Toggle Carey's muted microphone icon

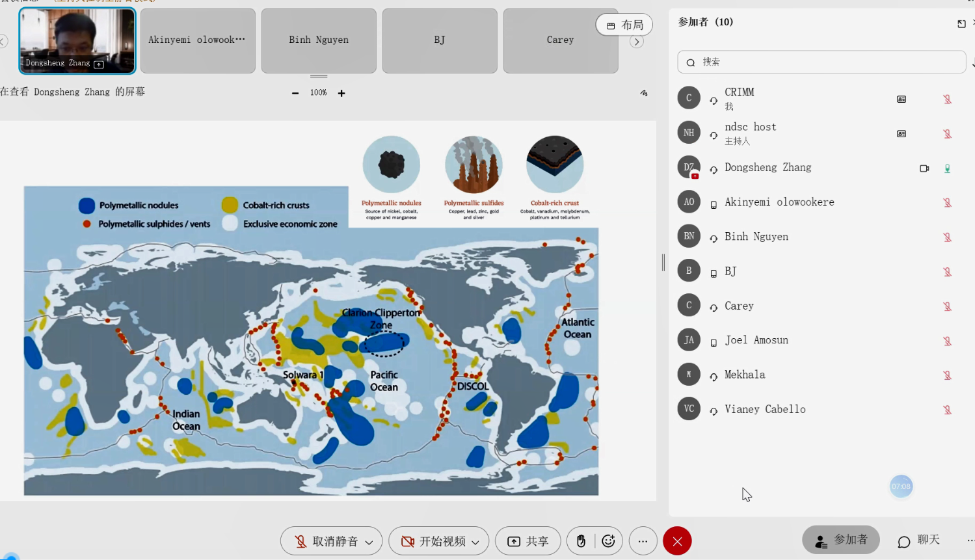click(948, 306)
